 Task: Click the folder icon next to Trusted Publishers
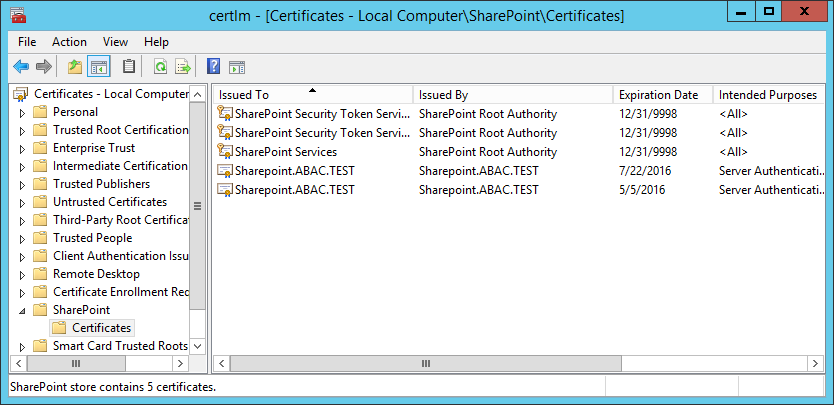click(x=40, y=184)
